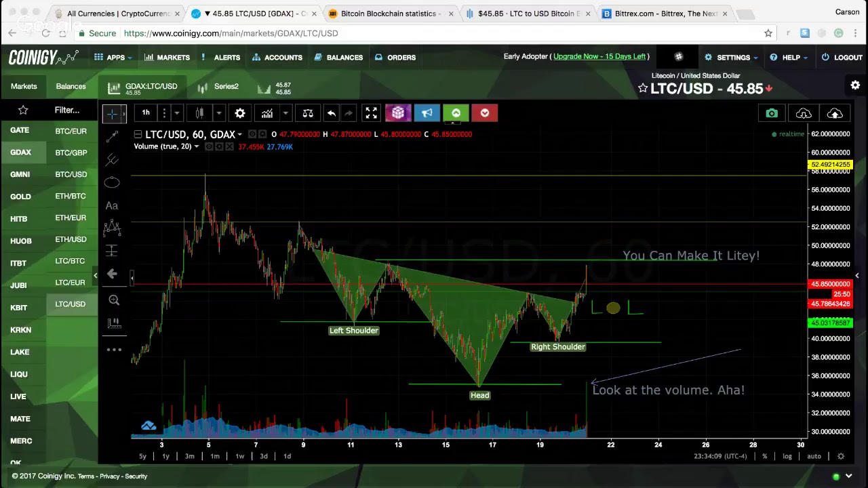Collapse the LTC/USD legend minus box
Screen dimensions: 868x488
click(138, 134)
